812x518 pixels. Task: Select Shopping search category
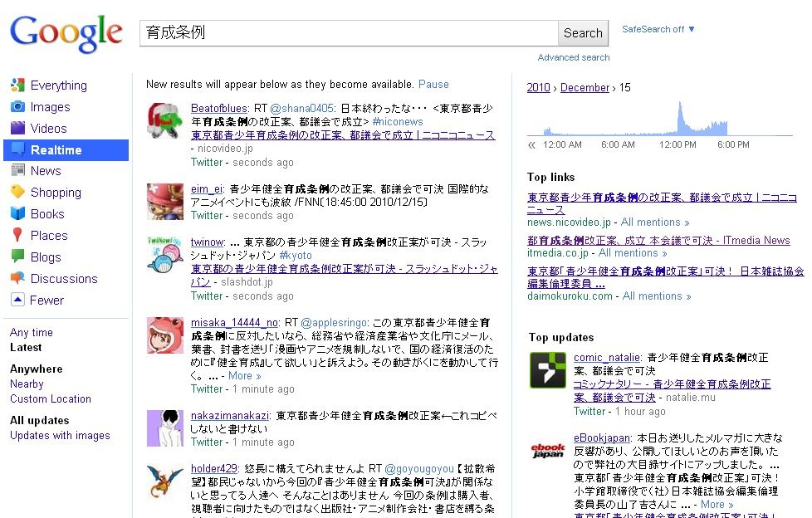56,193
